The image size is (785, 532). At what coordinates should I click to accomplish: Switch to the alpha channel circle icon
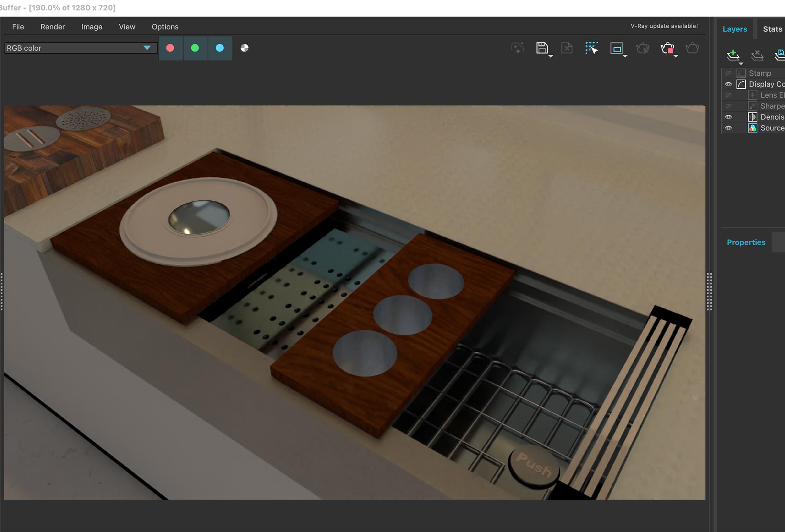click(x=244, y=48)
